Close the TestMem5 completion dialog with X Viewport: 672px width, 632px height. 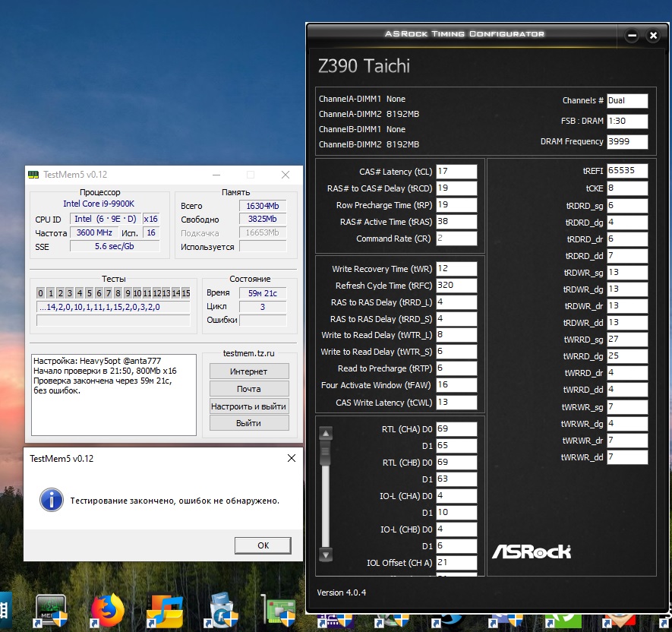coord(292,458)
